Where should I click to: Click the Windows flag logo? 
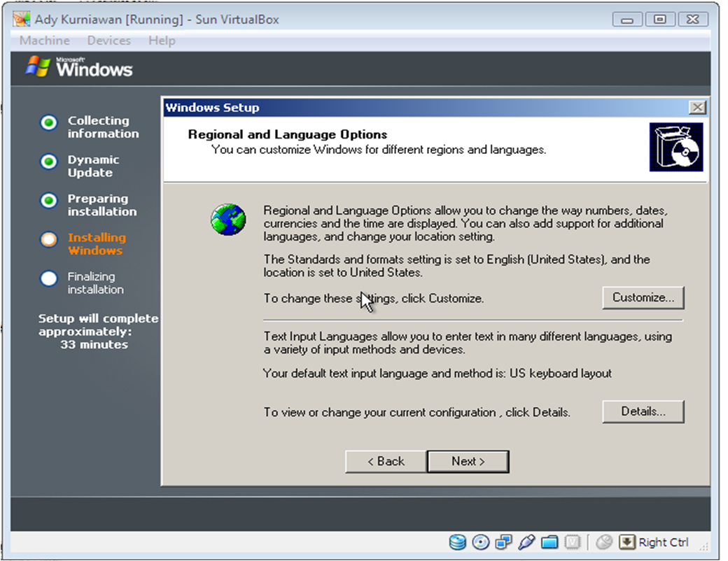(x=38, y=66)
